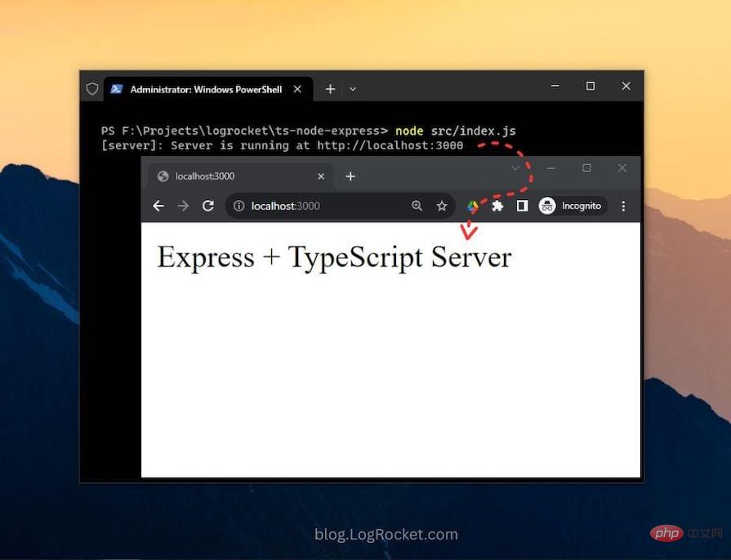This screenshot has width=731, height=560.
Task: Click the Express + TypeScript Server heading
Action: click(x=334, y=257)
